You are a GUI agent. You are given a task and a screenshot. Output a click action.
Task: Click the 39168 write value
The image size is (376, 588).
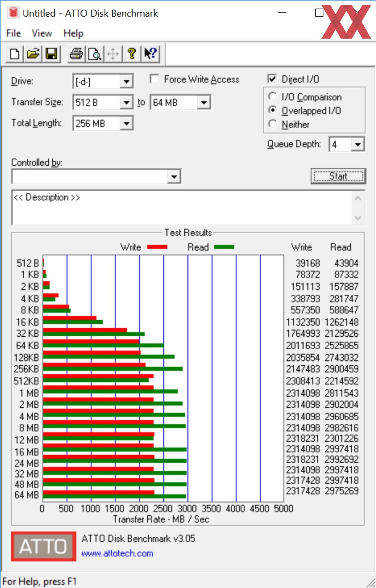(308, 263)
